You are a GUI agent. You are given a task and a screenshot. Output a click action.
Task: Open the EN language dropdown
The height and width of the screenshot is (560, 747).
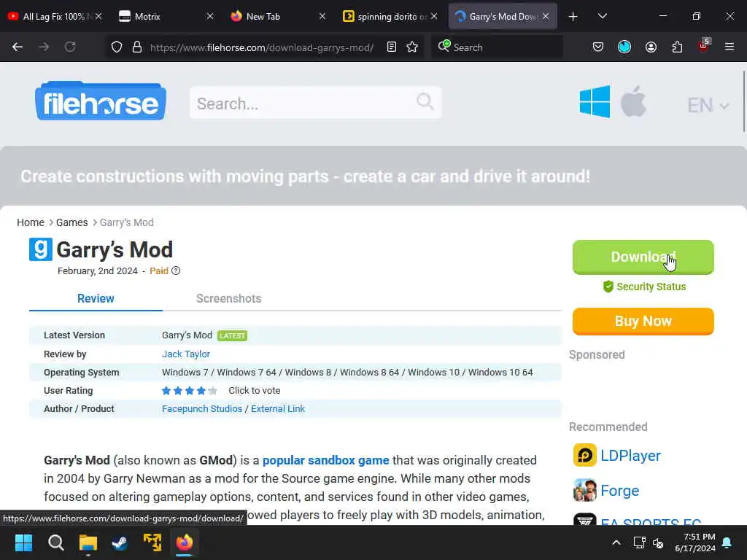pos(708,105)
